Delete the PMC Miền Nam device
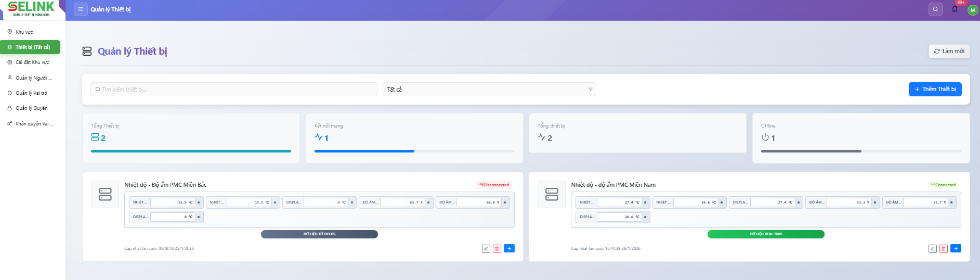The image size is (980, 280). [x=944, y=249]
